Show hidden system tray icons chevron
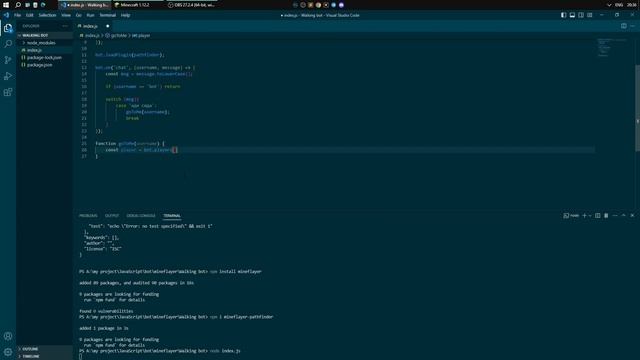The image size is (640, 360). click(609, 5)
